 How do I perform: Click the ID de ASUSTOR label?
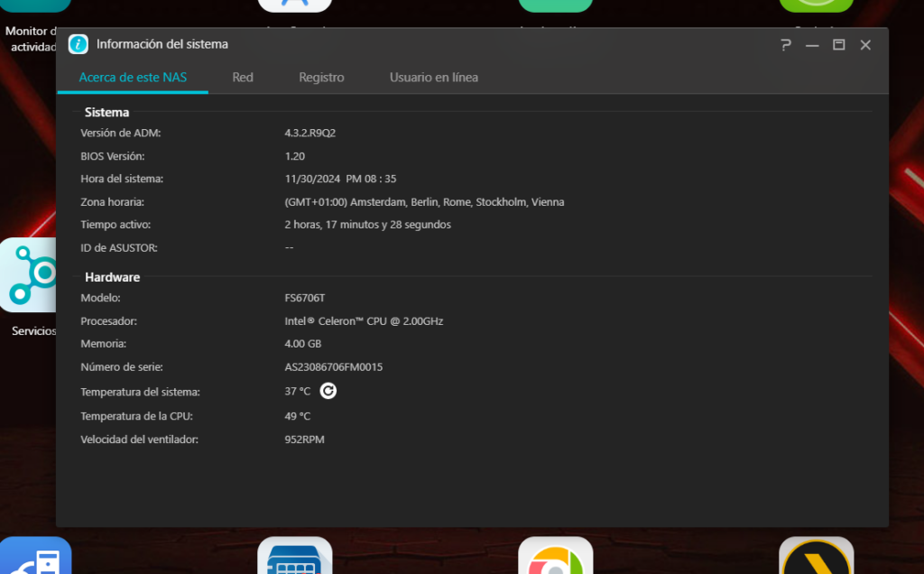[x=119, y=248]
